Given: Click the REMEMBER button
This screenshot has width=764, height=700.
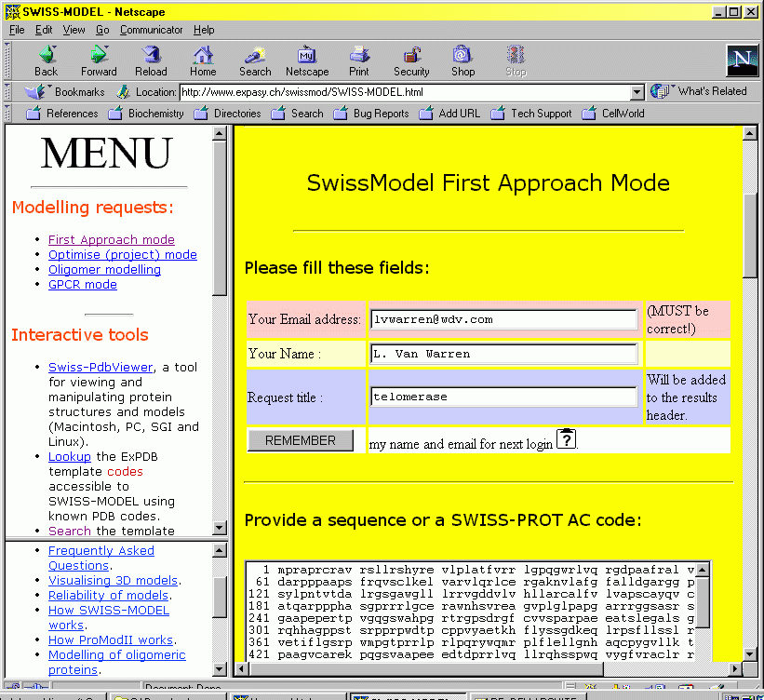Looking at the screenshot, I should pos(301,440).
